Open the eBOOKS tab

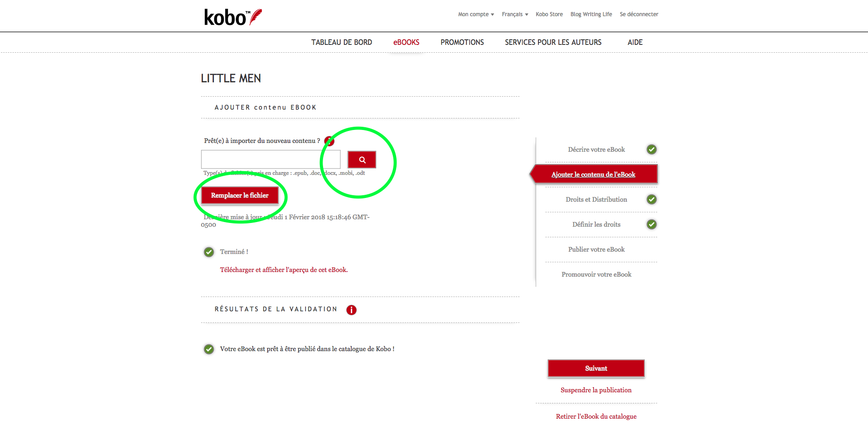[x=406, y=42]
